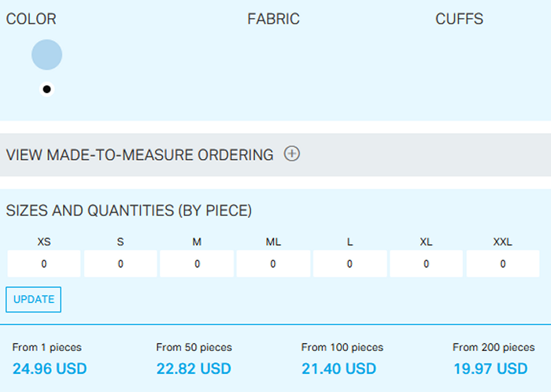Choose the 21.40 USD price for 100 pieces
Image resolution: width=551 pixels, height=392 pixels.
(x=338, y=368)
